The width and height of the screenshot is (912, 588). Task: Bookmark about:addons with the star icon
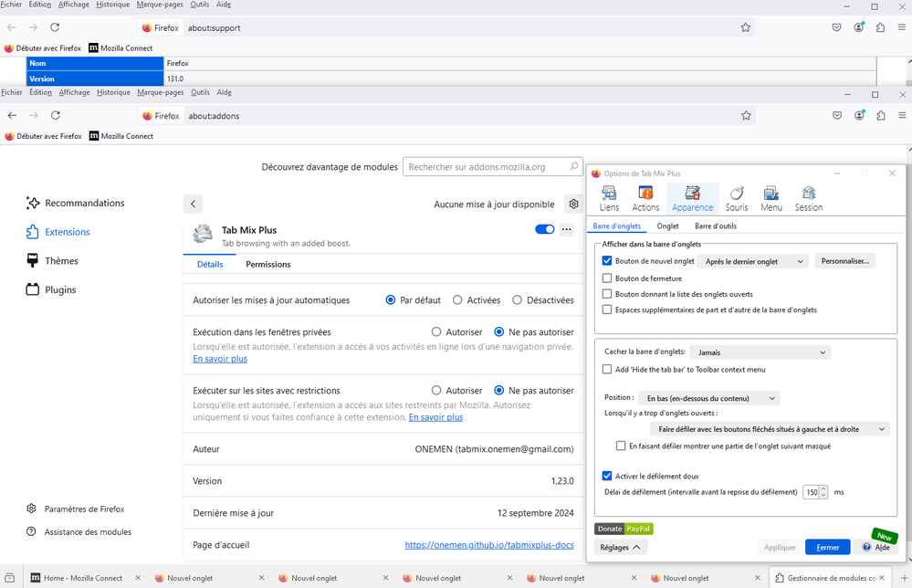(x=746, y=116)
